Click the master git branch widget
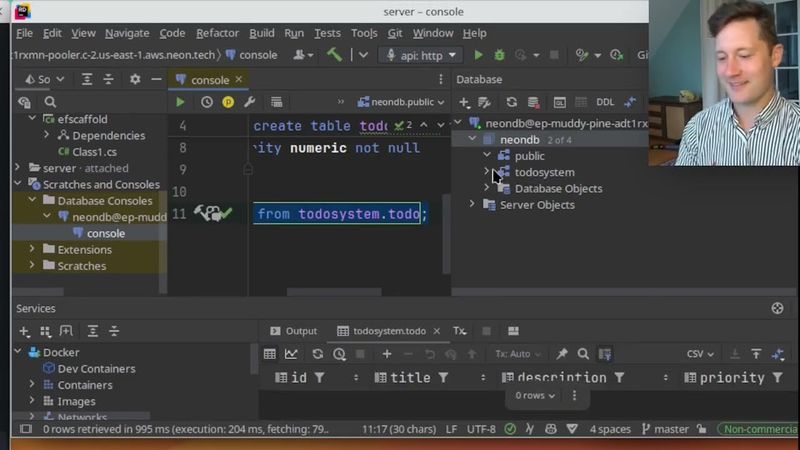 tap(665, 429)
